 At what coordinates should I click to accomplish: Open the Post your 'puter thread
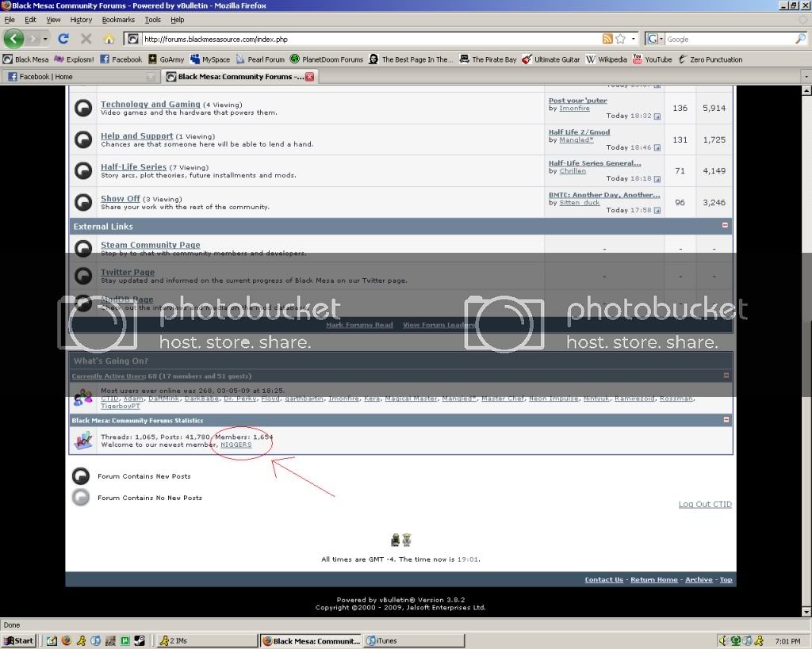(578, 101)
